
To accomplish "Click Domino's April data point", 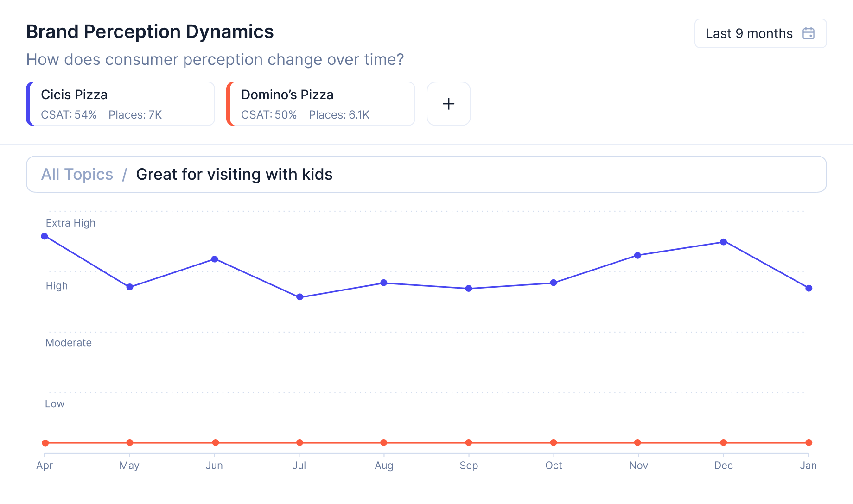I will (x=45, y=443).
